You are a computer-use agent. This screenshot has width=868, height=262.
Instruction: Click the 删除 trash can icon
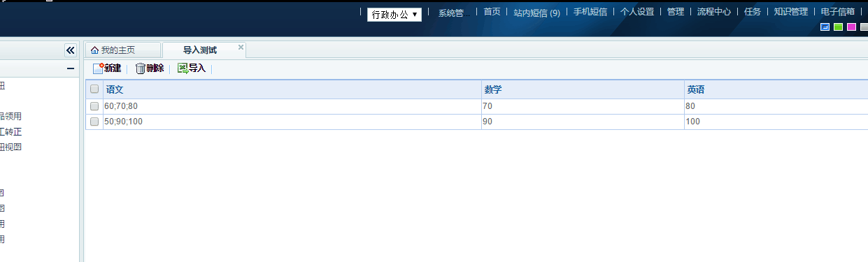click(141, 68)
